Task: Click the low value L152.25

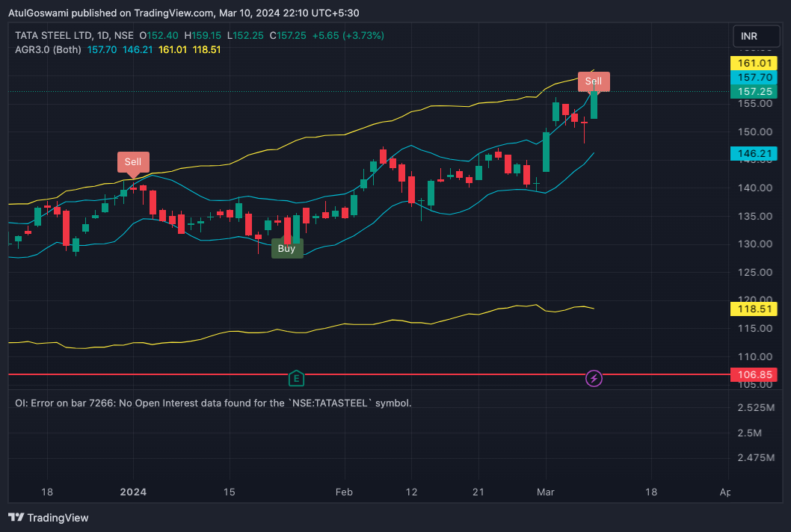Action: point(245,35)
